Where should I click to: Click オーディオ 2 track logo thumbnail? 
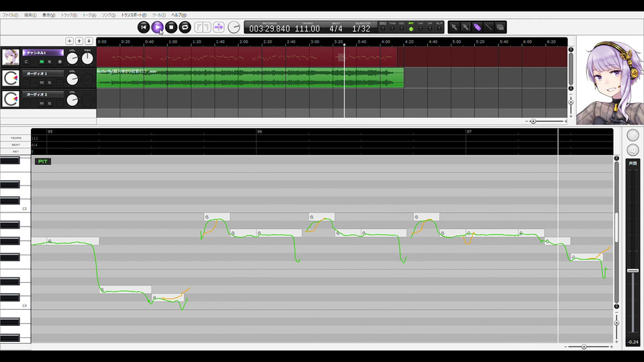(x=11, y=99)
